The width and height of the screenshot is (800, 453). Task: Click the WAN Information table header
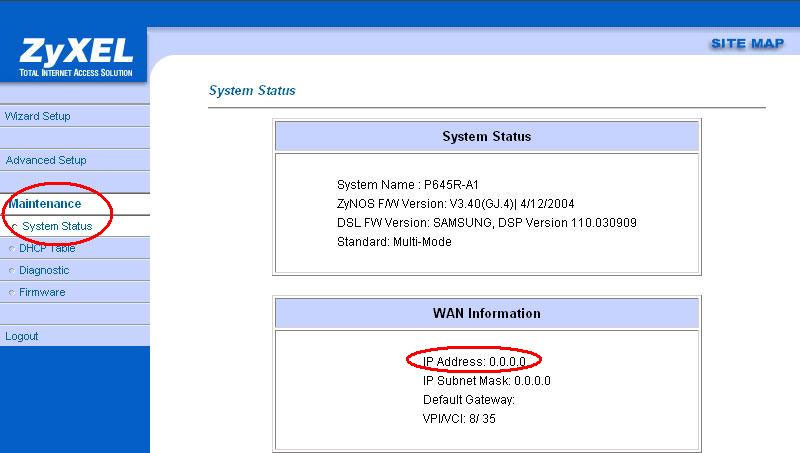[x=486, y=314]
